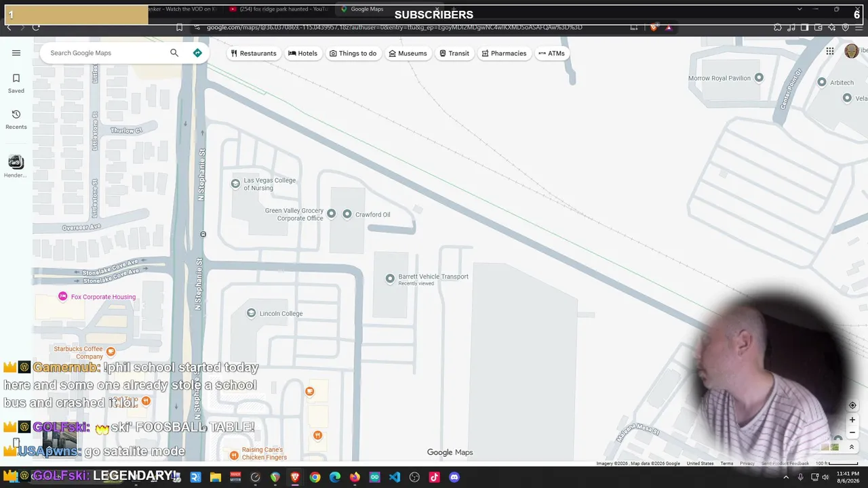The height and width of the screenshot is (488, 868).
Task: Open the Google Maps hamburger menu
Action: click(16, 53)
